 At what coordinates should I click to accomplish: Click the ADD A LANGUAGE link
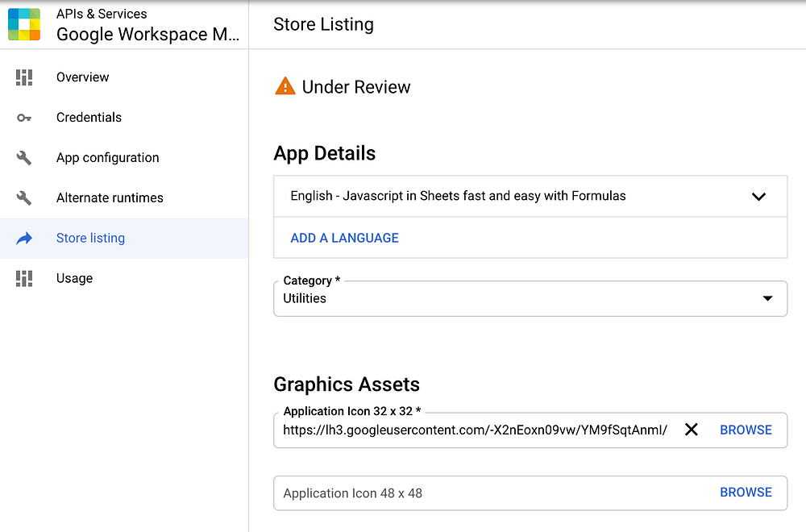coord(344,238)
